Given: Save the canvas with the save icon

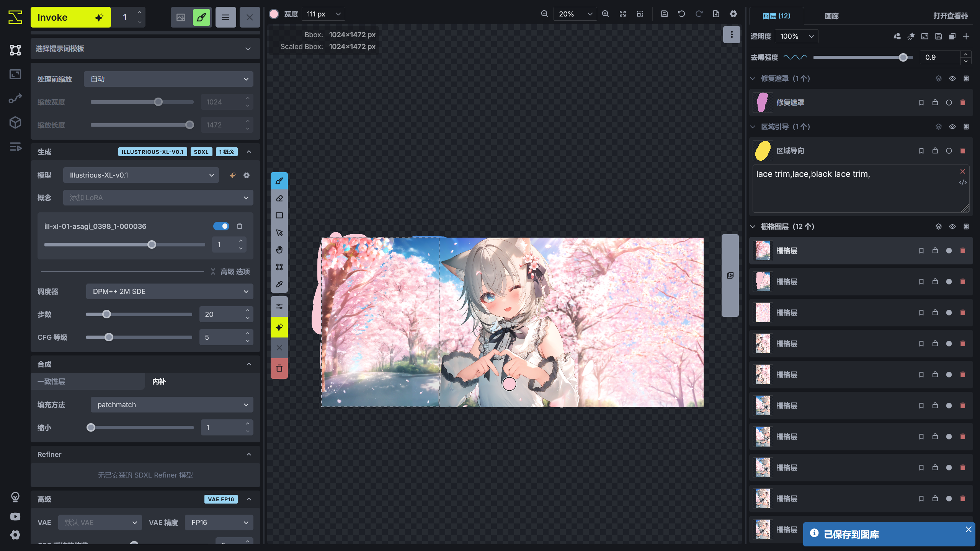Looking at the screenshot, I should (664, 13).
